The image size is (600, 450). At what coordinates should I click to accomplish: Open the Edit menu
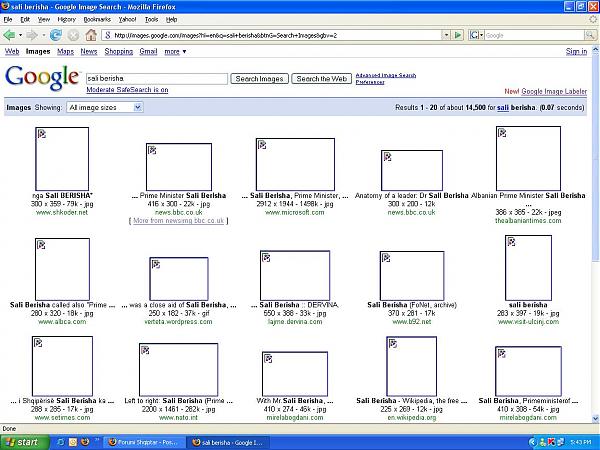point(25,19)
